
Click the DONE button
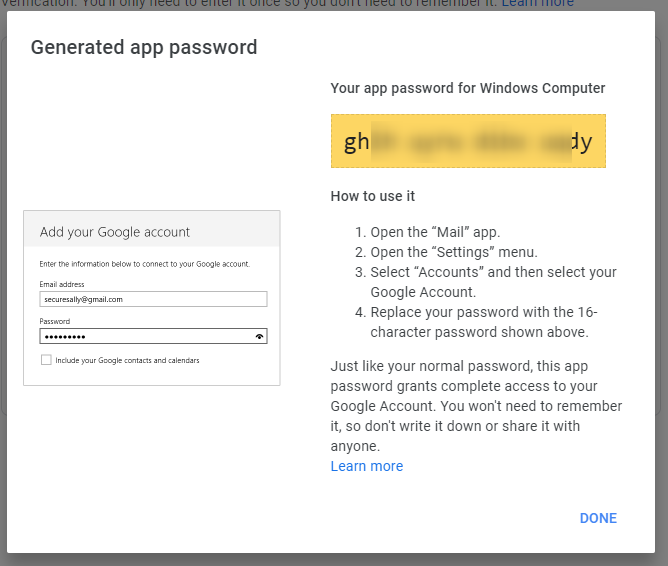click(x=598, y=518)
